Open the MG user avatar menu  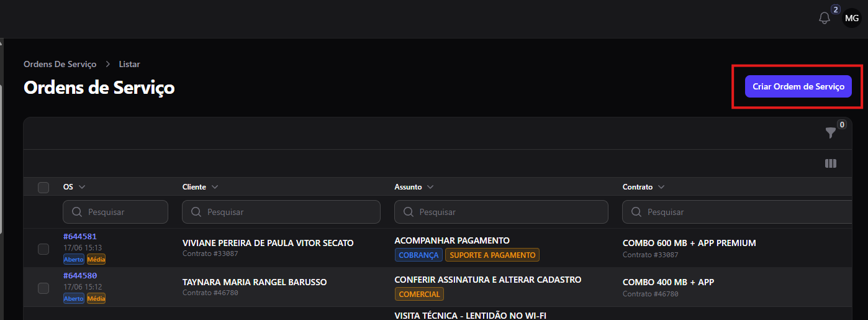coord(852,18)
